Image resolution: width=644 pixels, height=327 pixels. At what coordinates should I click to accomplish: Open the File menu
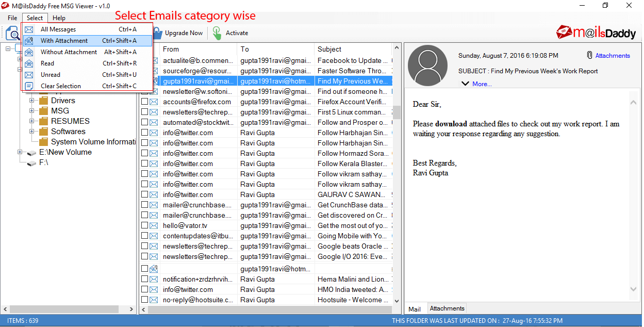tap(12, 18)
